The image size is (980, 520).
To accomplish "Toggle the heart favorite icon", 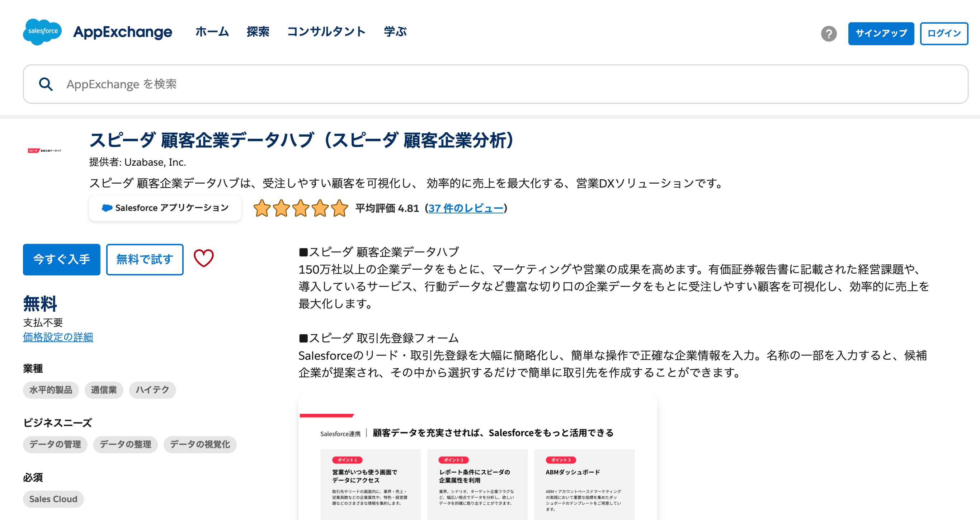I will (203, 259).
